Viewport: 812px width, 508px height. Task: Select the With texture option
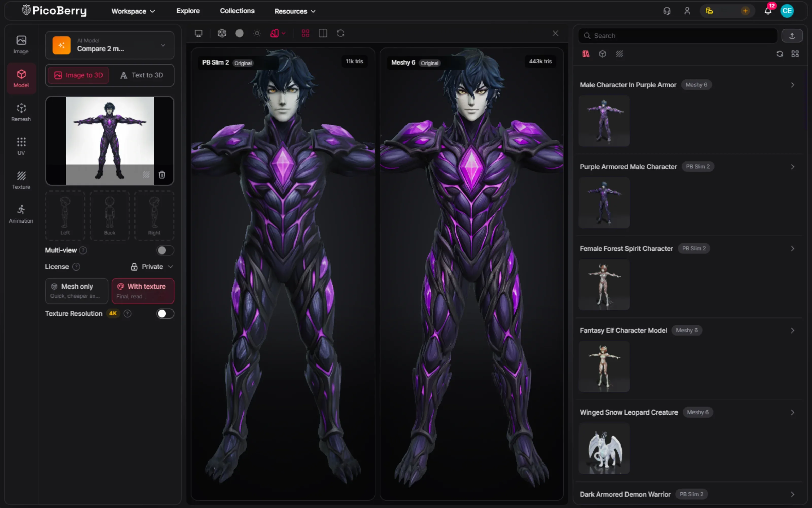coord(143,291)
